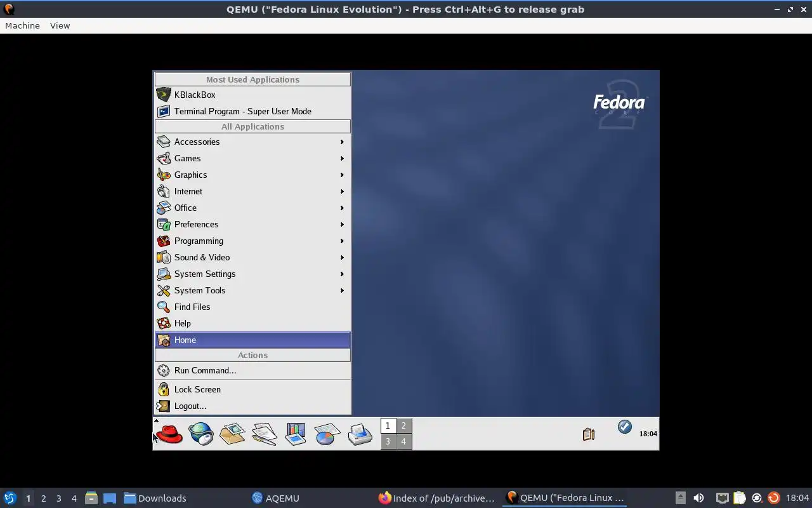Expand the Internet submenu arrow
Image resolution: width=812 pixels, height=508 pixels.
(x=342, y=191)
